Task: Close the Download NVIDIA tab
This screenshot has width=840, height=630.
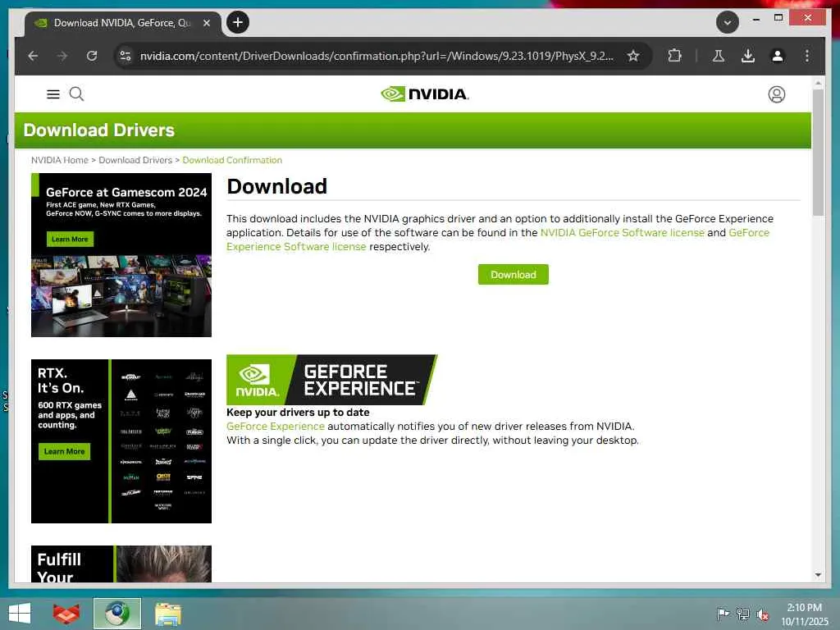Action: pos(206,23)
